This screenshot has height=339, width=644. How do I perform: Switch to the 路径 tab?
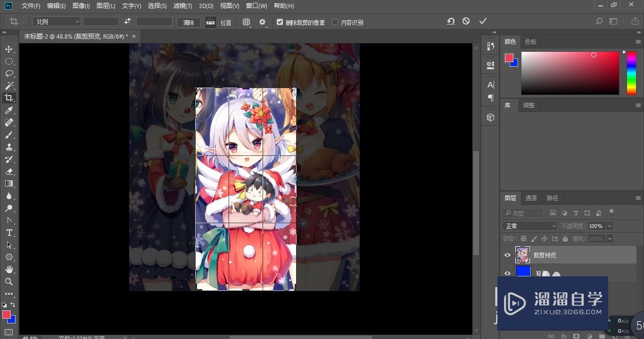pyautogui.click(x=552, y=198)
